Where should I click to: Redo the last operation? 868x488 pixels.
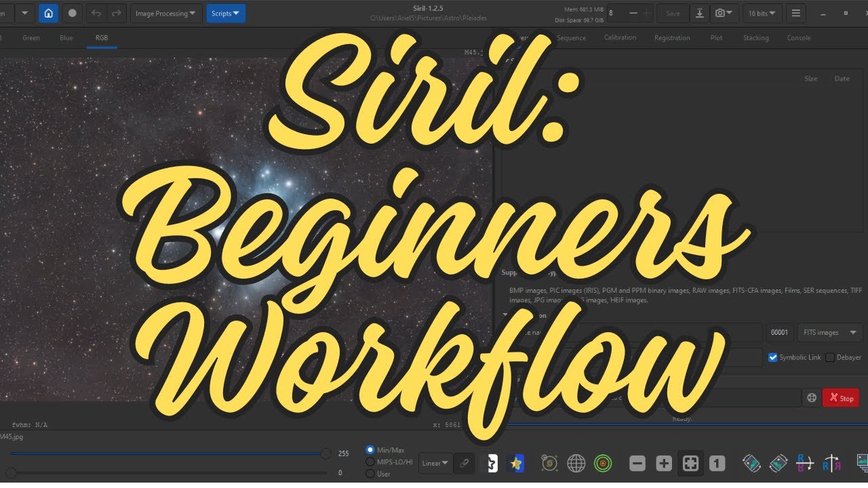[x=117, y=13]
